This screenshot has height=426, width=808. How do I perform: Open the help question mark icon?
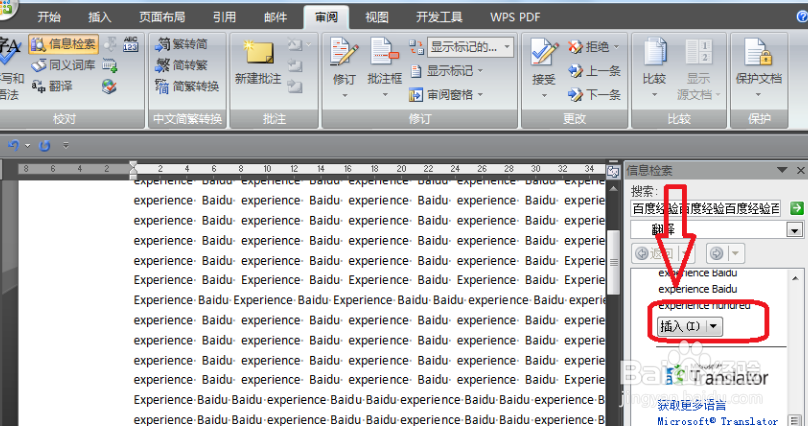coord(802,16)
